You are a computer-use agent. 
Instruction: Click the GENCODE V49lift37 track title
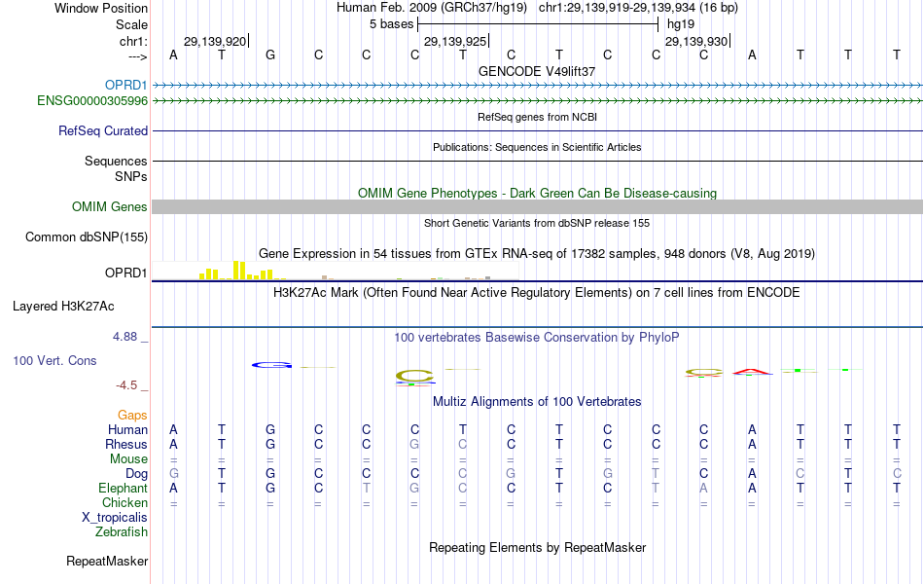point(537,71)
